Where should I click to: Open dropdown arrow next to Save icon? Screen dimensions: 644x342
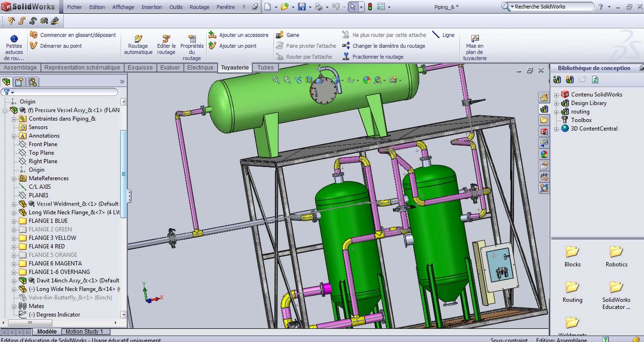point(310,7)
